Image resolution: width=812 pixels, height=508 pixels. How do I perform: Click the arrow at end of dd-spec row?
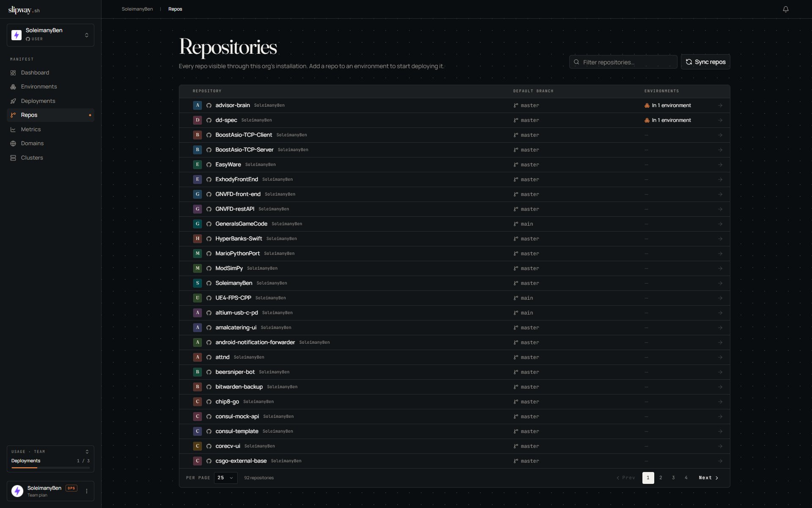point(720,120)
